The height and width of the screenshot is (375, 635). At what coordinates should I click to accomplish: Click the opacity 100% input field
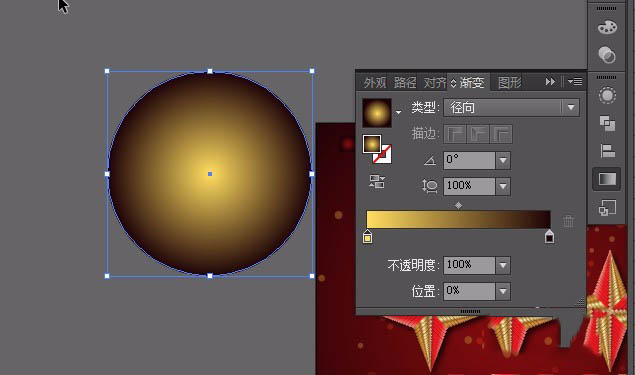[x=469, y=265]
